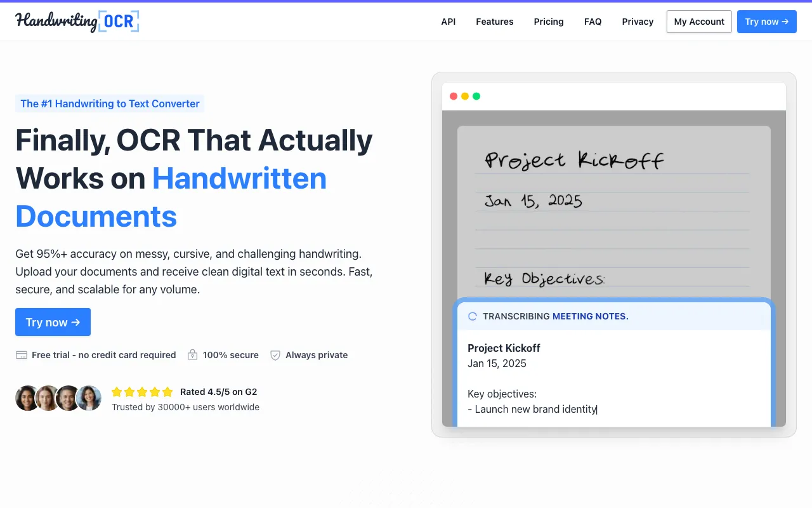Viewport: 812px width, 508px height.
Task: Open the API page
Action: click(x=449, y=22)
